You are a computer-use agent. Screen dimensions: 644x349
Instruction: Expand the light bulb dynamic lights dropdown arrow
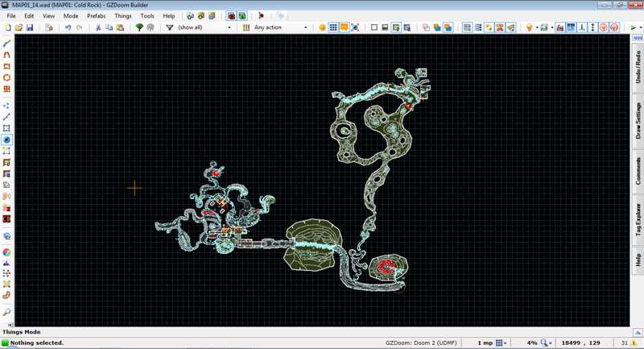[537, 27]
